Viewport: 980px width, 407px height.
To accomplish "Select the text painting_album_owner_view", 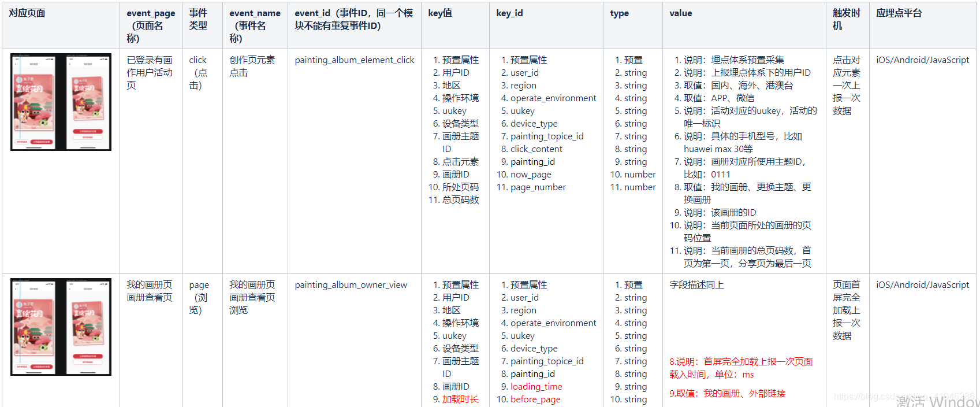I will [351, 285].
